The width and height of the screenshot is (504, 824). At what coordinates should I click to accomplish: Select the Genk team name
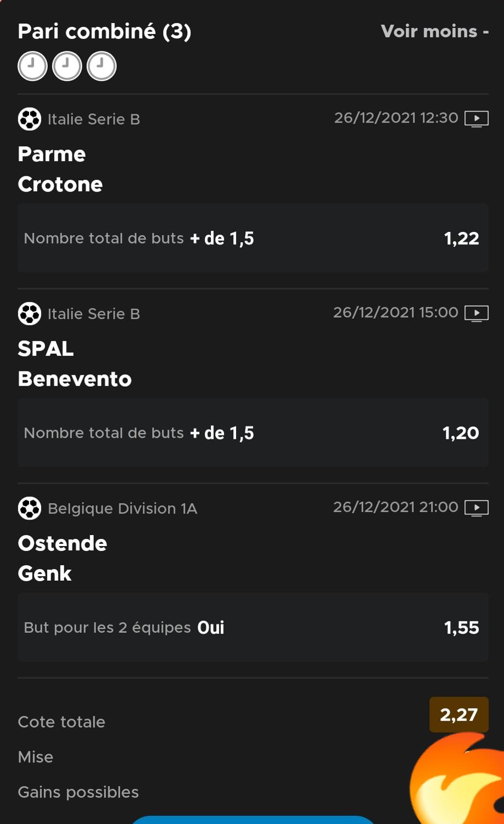click(44, 574)
